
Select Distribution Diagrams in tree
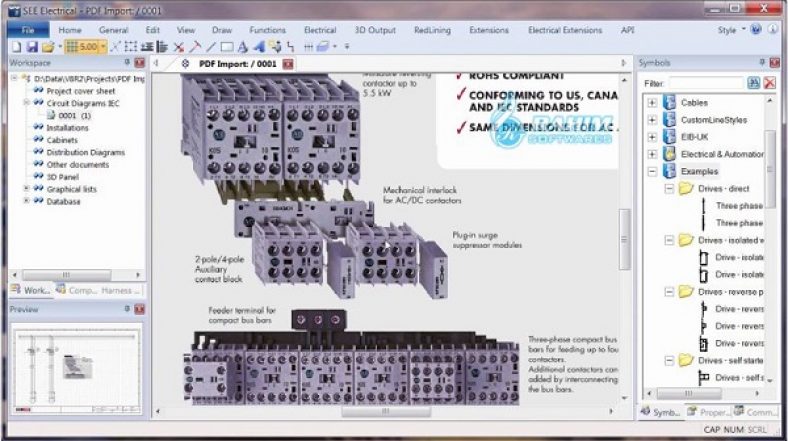coord(85,152)
